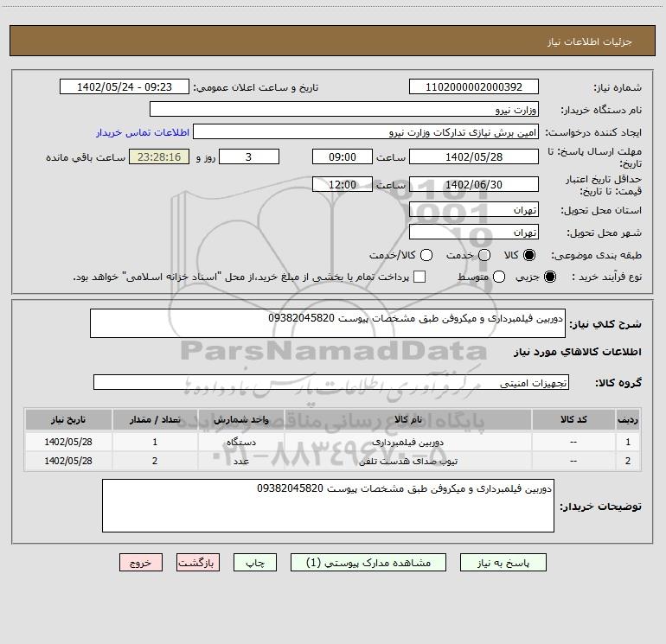Click the جزئیات اطلاعات نیاز header title
This screenshot has width=666, height=644.
(590, 41)
